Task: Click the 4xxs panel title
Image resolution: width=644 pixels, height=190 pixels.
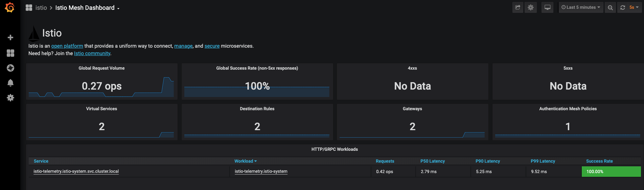Action: [x=412, y=68]
